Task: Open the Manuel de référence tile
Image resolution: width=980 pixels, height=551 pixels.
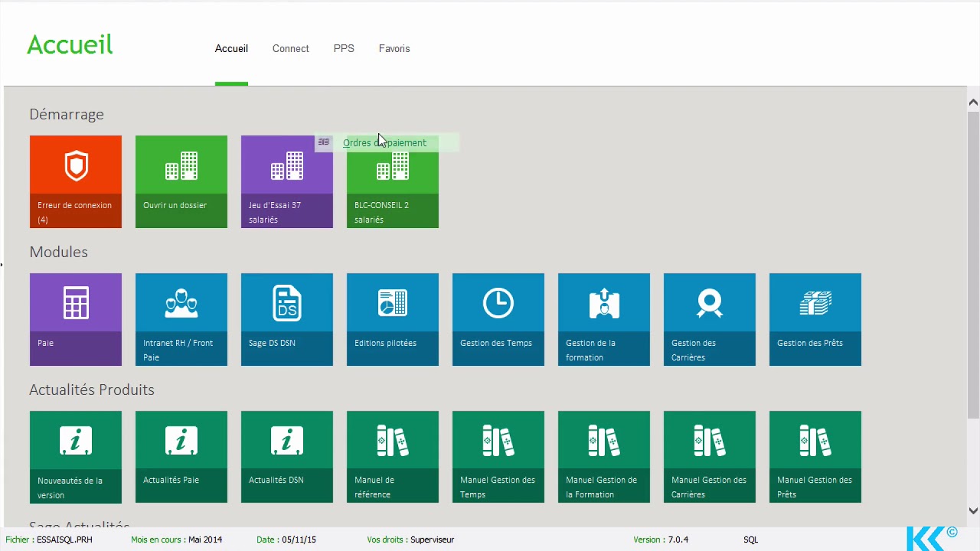Action: click(x=393, y=457)
